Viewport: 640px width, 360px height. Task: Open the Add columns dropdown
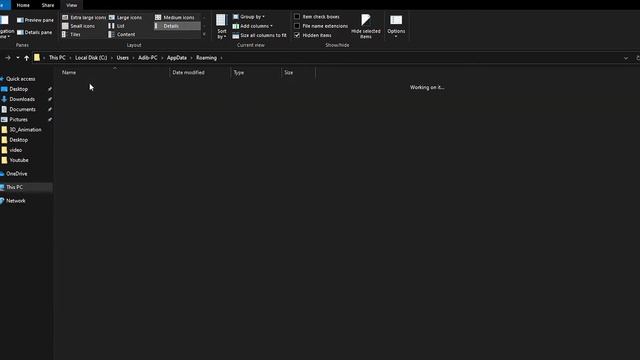tap(252, 26)
